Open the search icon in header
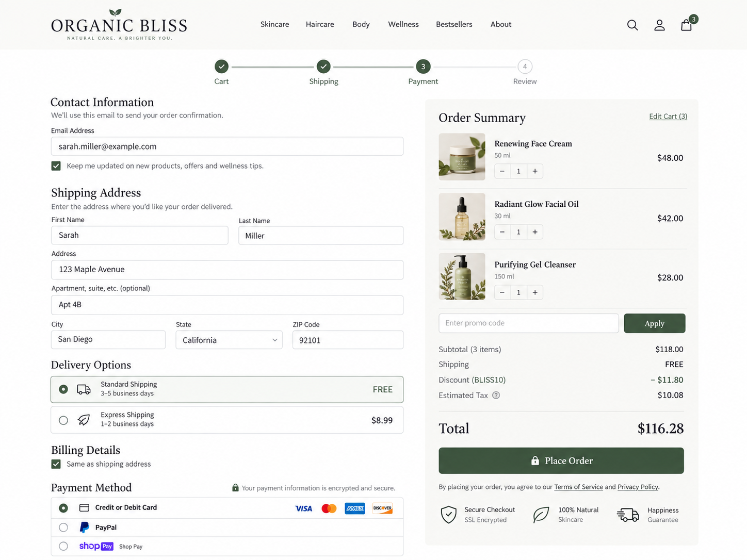Image resolution: width=747 pixels, height=560 pixels. pyautogui.click(x=632, y=25)
